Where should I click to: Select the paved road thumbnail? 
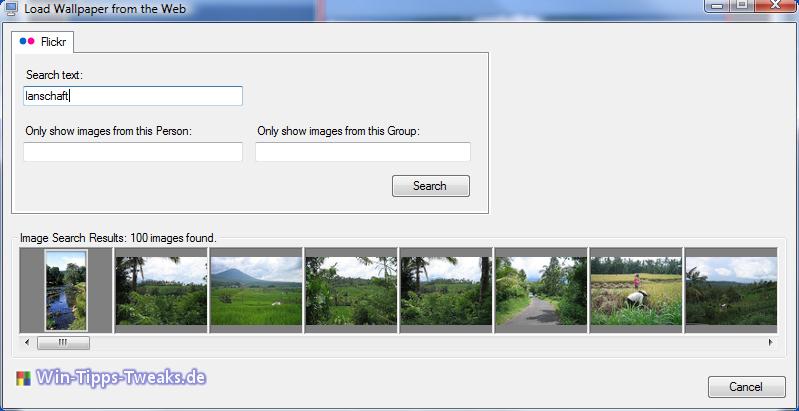click(541, 291)
